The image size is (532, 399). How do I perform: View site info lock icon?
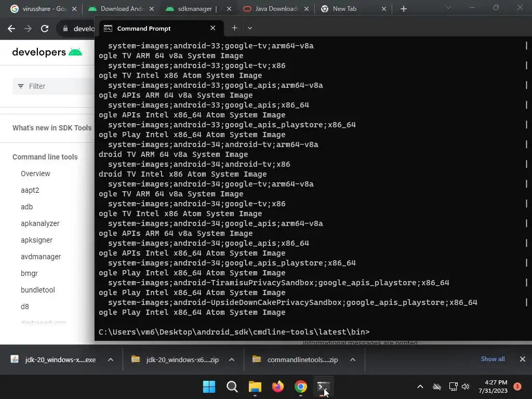[65, 29]
